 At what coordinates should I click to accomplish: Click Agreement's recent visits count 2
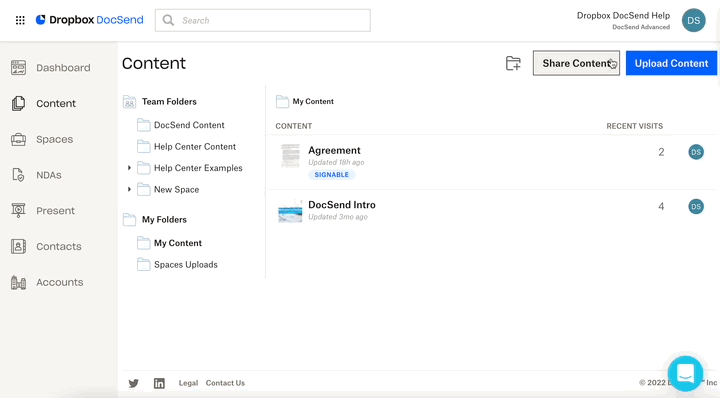(661, 152)
